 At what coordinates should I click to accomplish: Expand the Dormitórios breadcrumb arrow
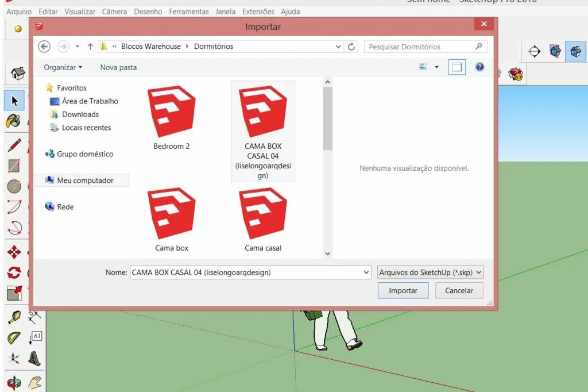click(x=187, y=47)
